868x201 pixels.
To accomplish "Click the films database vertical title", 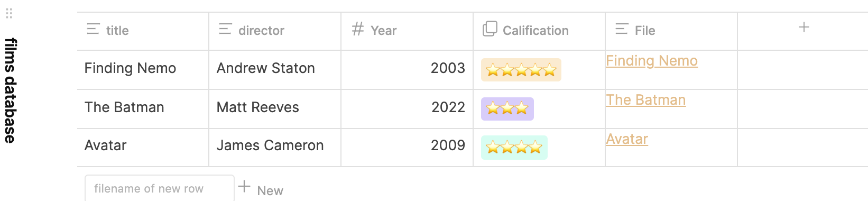I will click(x=10, y=90).
